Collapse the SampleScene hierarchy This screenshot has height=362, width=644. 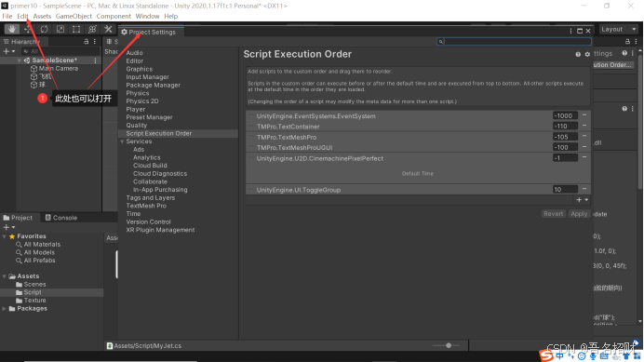click(x=19, y=60)
